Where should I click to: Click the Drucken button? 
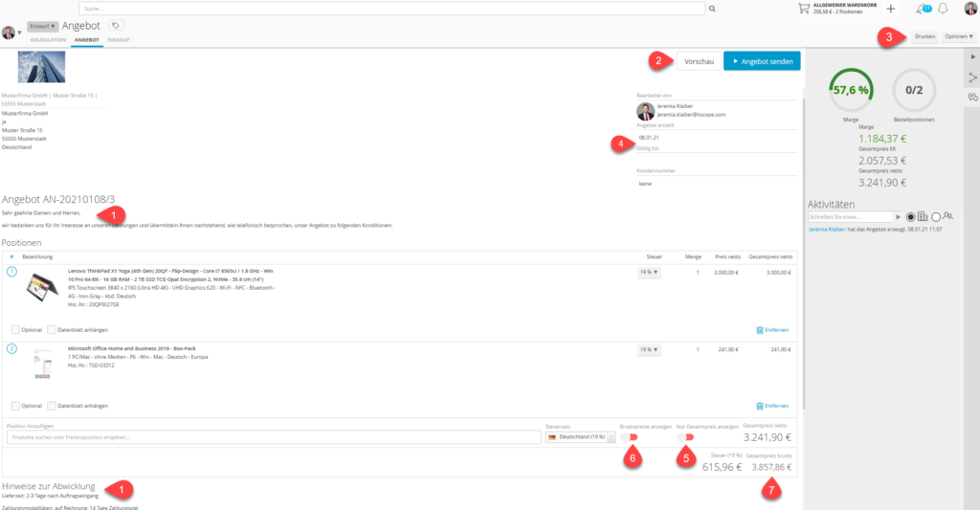[925, 37]
